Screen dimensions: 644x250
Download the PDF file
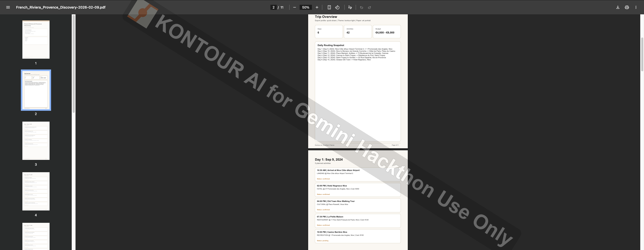618,7
